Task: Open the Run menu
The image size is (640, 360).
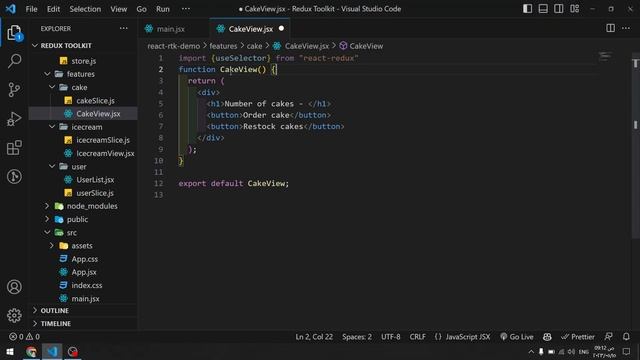Action: [163, 9]
